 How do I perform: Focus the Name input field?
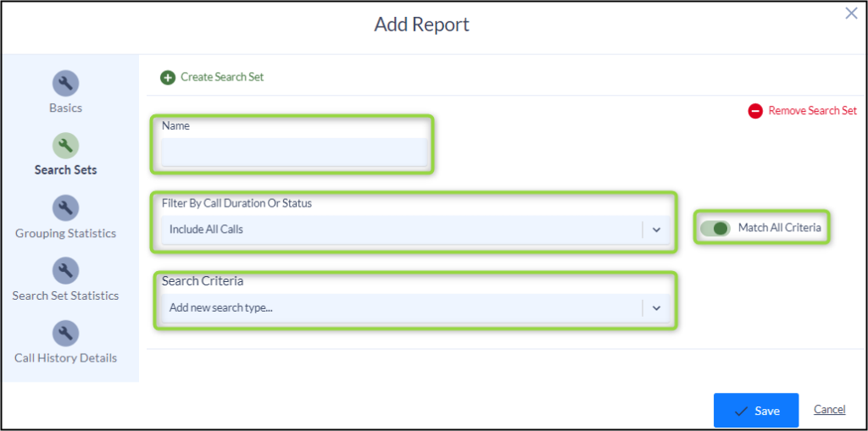tap(294, 152)
